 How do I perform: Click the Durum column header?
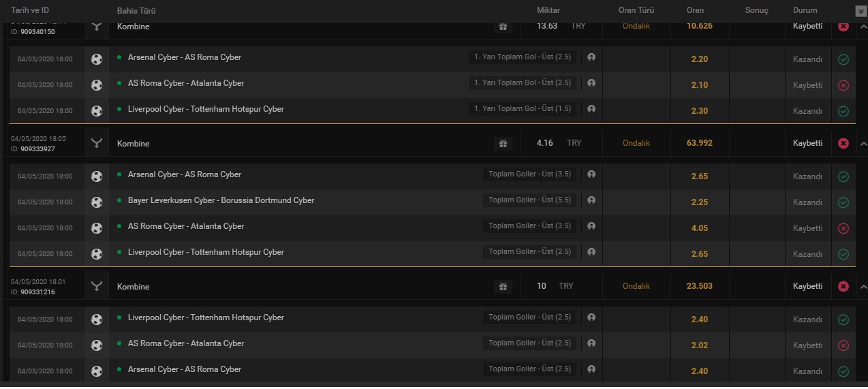pyautogui.click(x=805, y=10)
